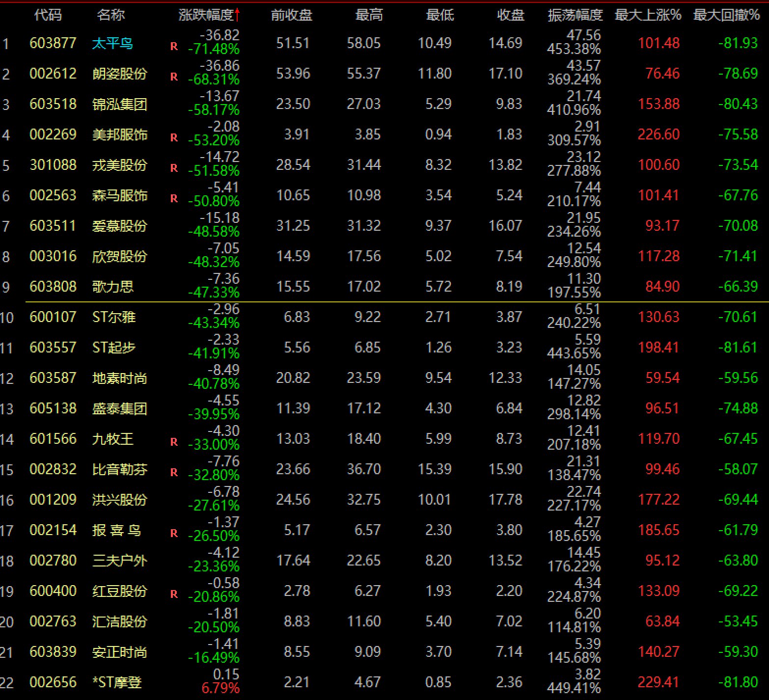The width and height of the screenshot is (769, 700).
Task: Click stock code 603557
Action: click(53, 348)
